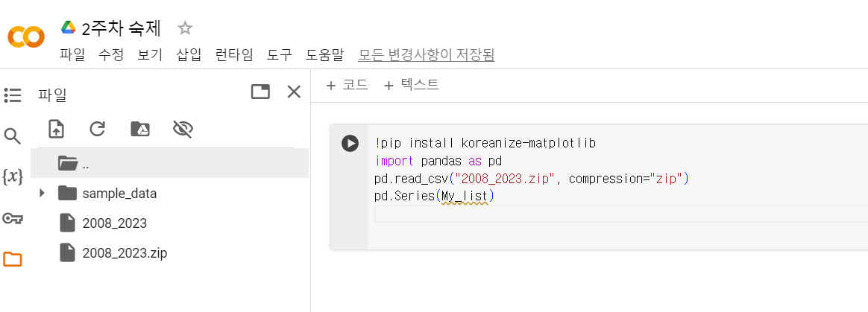Open the table of contents sidebar icon

tap(13, 95)
